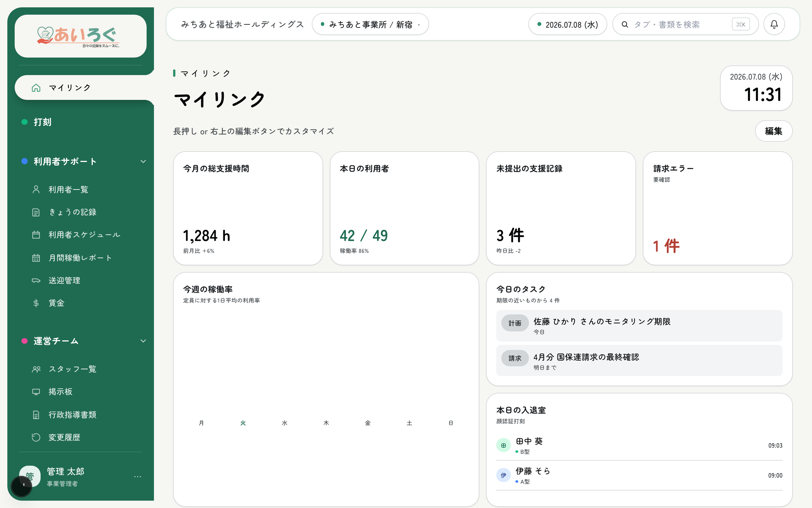Image resolution: width=812 pixels, height=508 pixels.
Task: Open マイリンク in the sidebar
Action: pos(84,88)
